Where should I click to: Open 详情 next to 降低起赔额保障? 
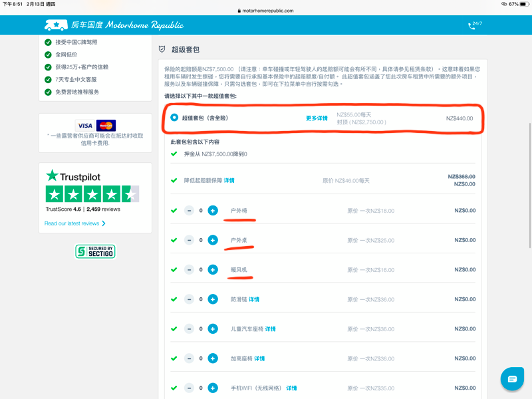point(229,180)
